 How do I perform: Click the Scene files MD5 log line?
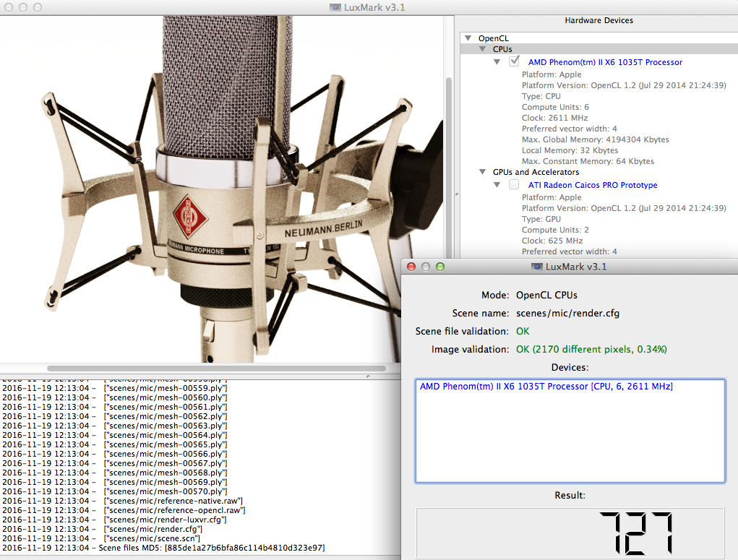163,548
